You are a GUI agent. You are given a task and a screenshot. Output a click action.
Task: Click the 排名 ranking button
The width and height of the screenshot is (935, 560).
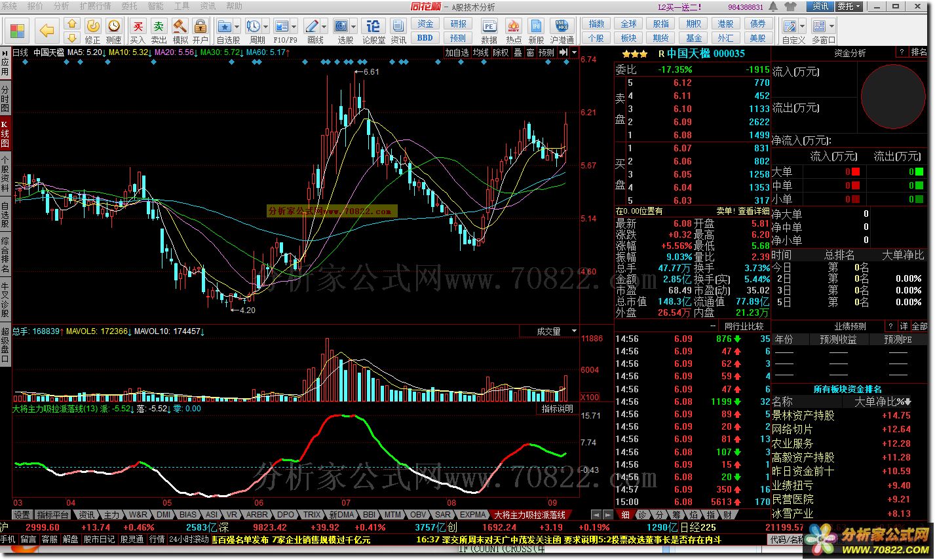coord(919,52)
